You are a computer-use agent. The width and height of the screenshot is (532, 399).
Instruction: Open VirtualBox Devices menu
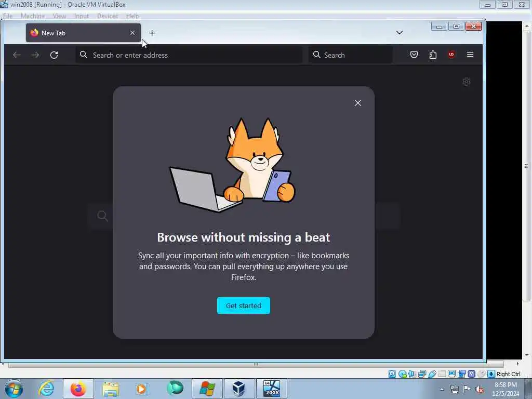(108, 16)
